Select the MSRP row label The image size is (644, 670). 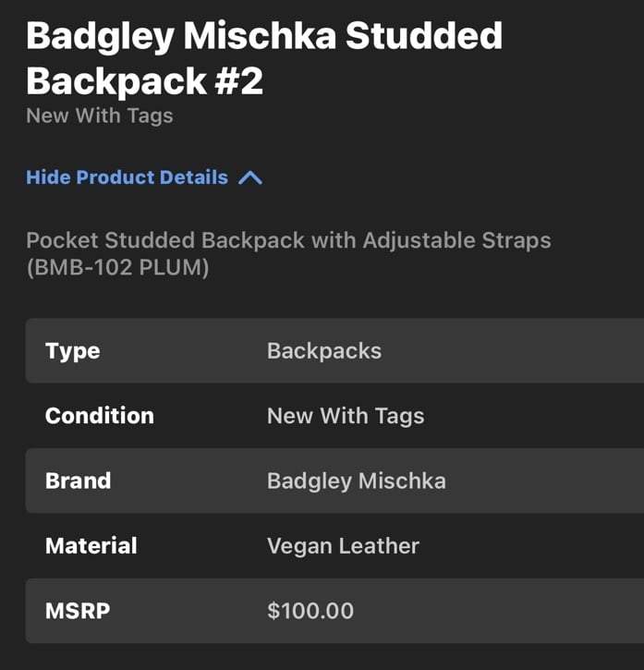point(78,611)
